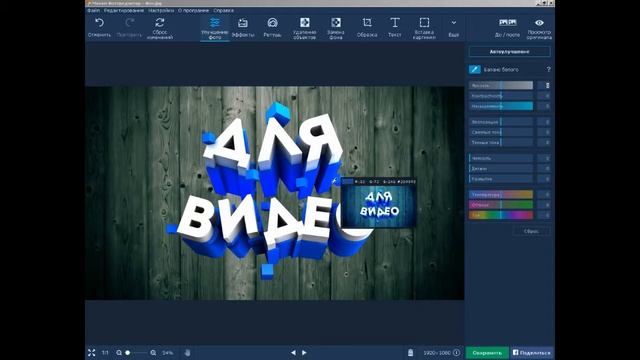Click the zoom slider handle

coord(128,353)
